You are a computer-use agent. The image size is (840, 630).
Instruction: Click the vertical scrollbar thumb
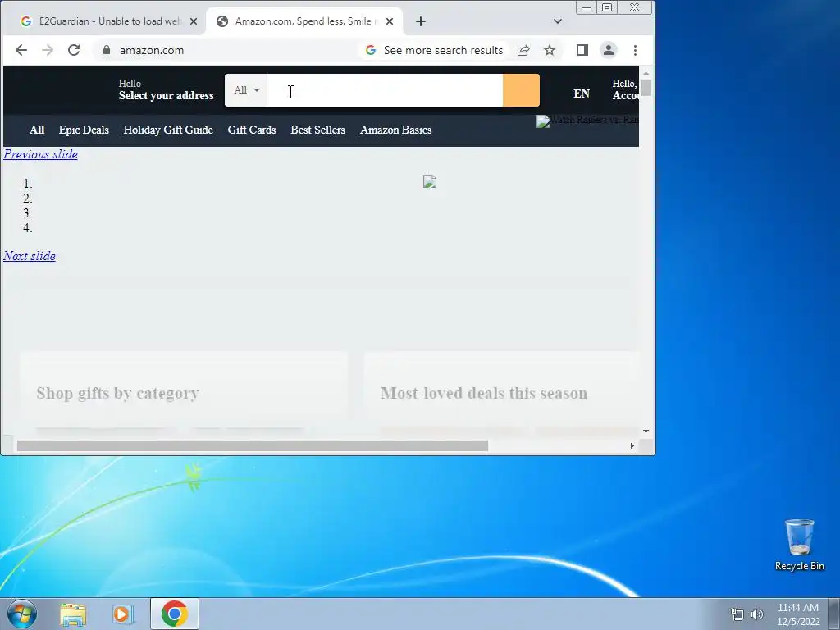tap(646, 87)
